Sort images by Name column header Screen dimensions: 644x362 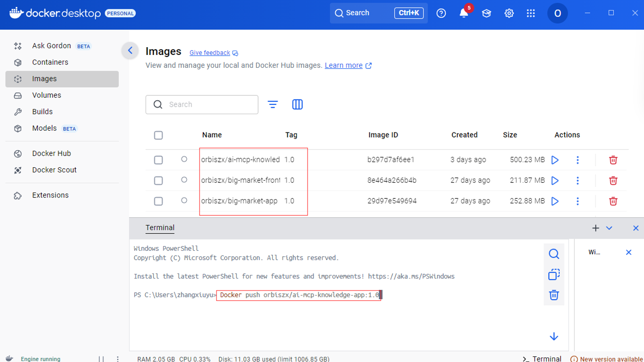coord(212,135)
